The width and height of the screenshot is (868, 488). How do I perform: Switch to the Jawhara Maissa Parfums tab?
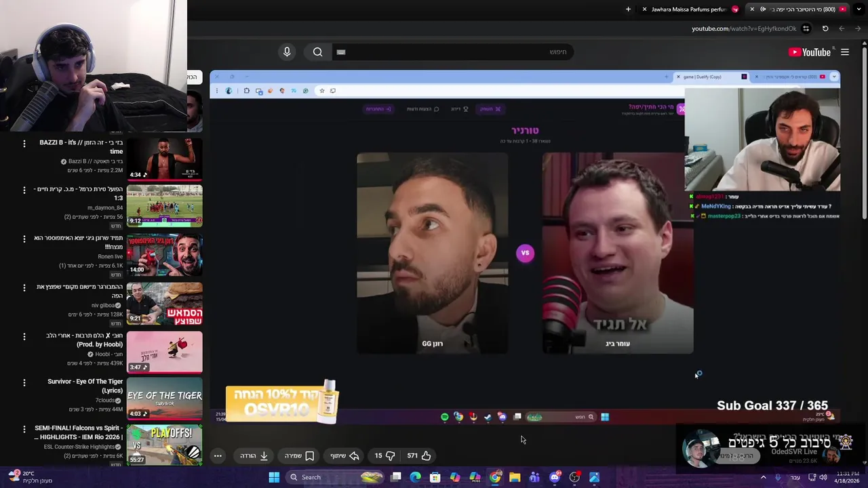point(690,9)
